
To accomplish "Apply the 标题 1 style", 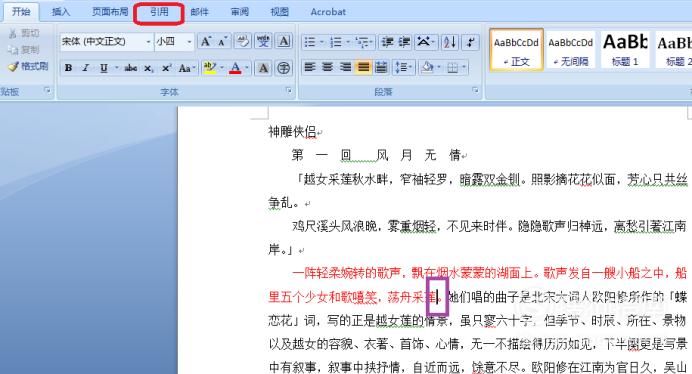I will tap(625, 49).
